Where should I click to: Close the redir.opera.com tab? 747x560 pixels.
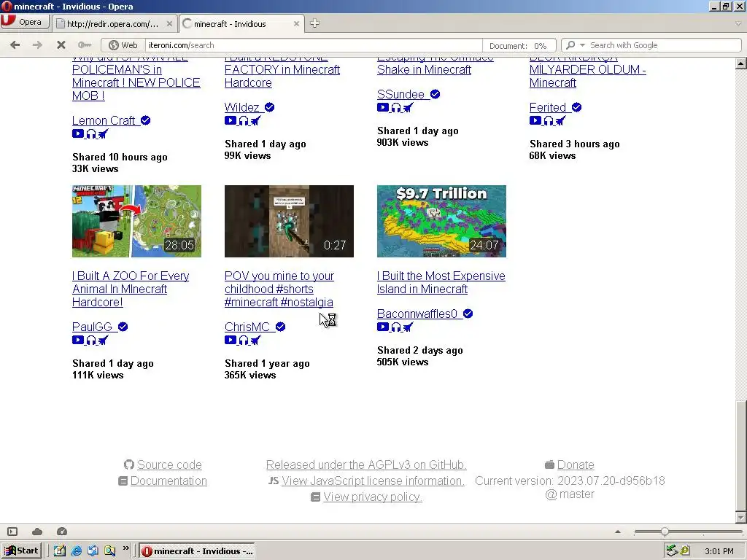click(169, 24)
